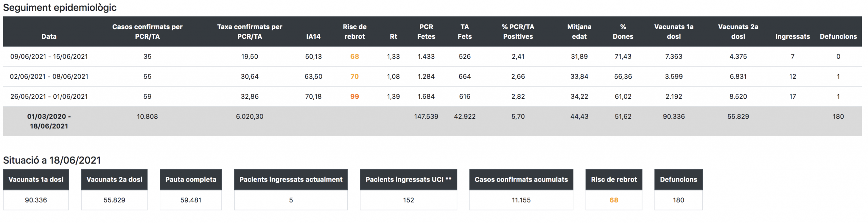The image size is (868, 223).
Task: Select the 02/06/2021 - 08/06/2021 date row
Action: pos(49,76)
